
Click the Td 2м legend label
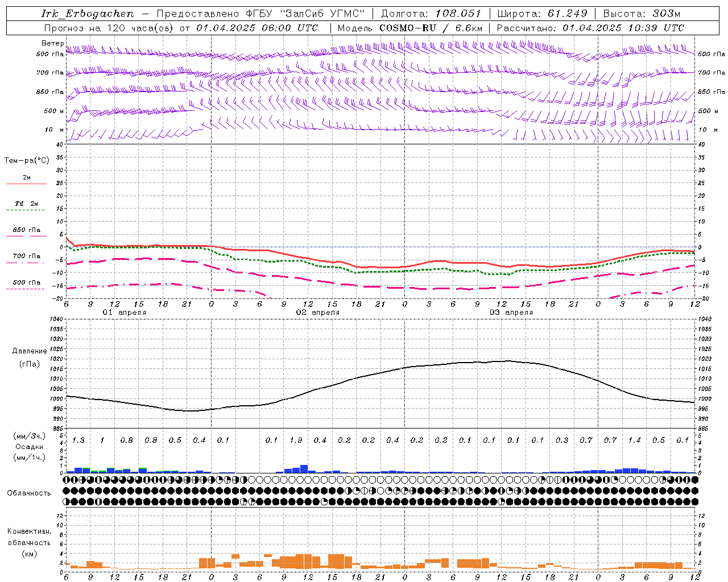coord(27,203)
